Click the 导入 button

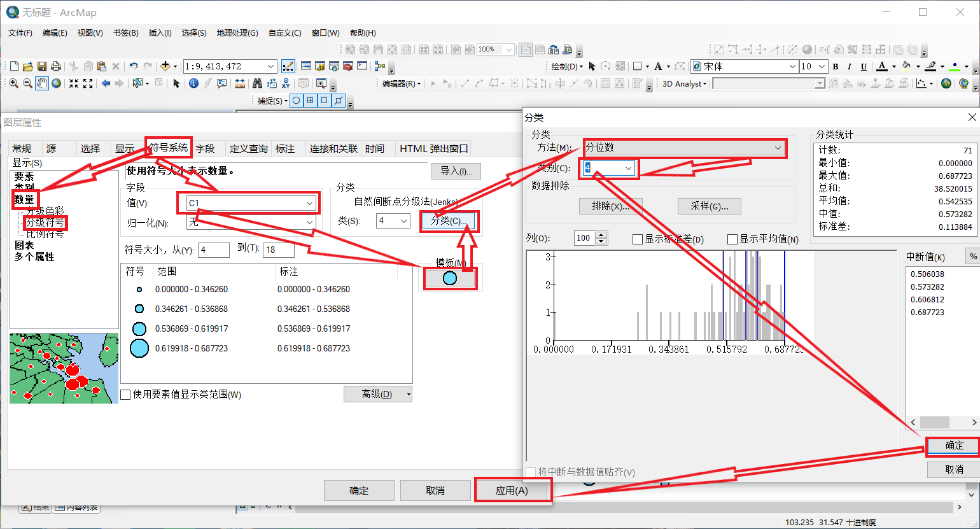pos(456,171)
